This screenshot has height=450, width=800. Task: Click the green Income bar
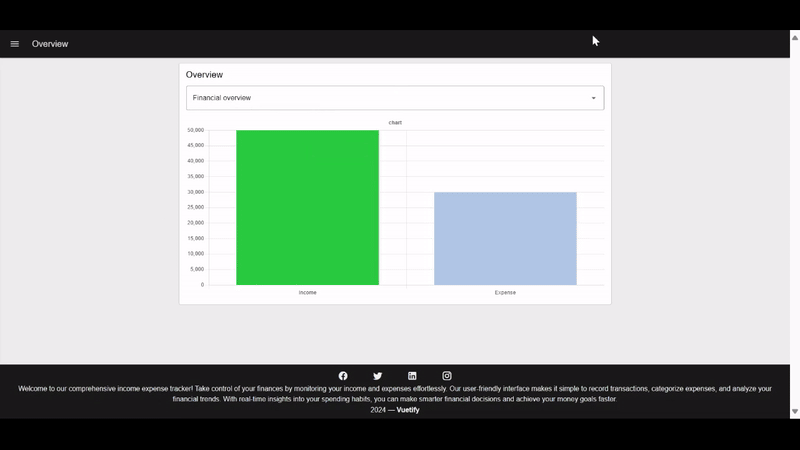(307, 208)
